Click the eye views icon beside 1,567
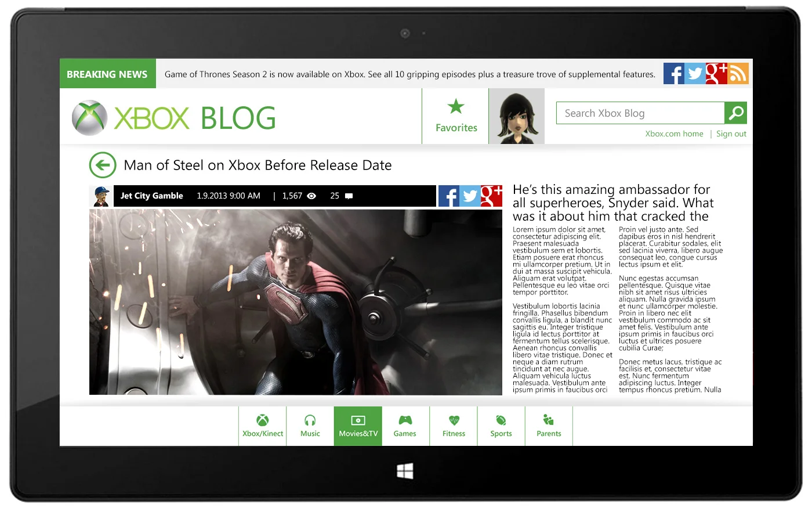Viewport: 812px width, 508px height. point(311,196)
